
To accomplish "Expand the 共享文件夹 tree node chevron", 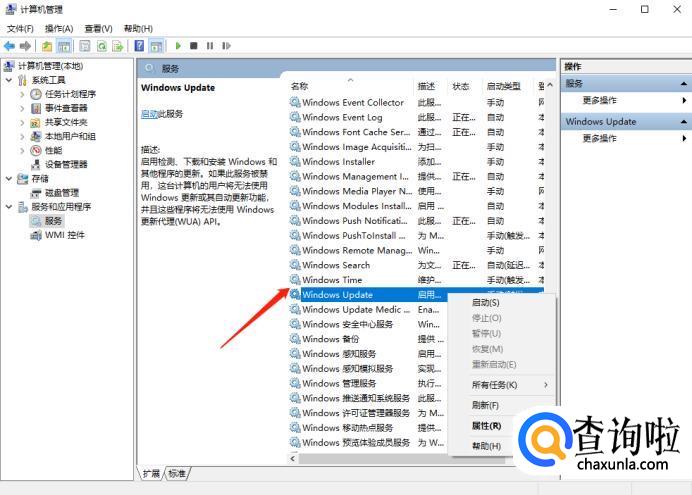I will [22, 122].
